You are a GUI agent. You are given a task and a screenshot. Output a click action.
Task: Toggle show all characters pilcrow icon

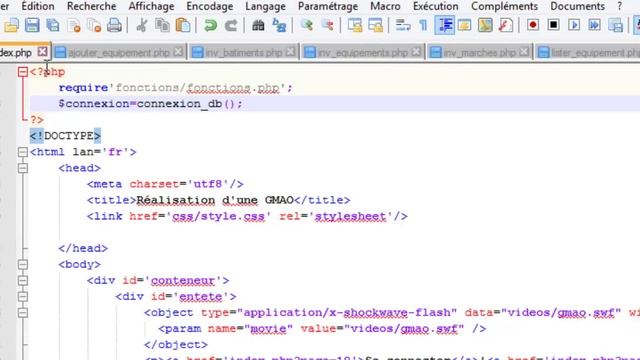tap(423, 25)
